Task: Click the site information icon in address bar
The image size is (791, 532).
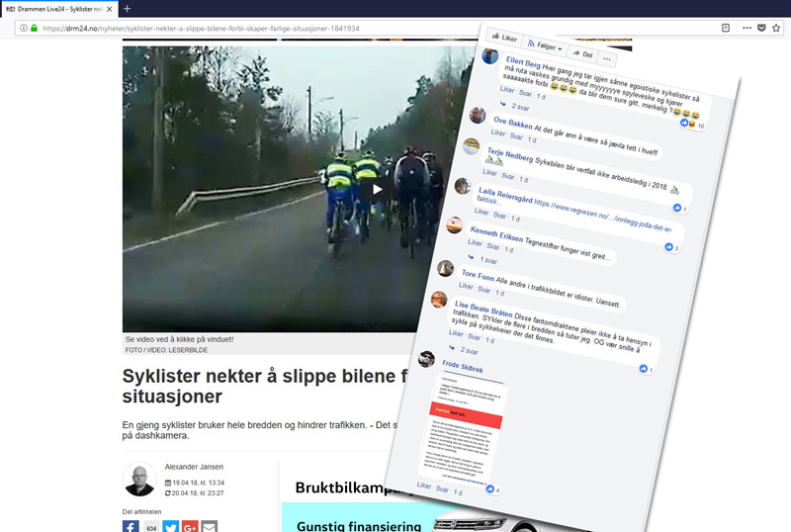Action: (x=23, y=29)
